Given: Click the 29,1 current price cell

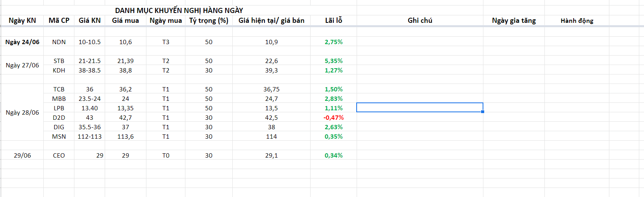Looking at the screenshot, I should point(272,155).
